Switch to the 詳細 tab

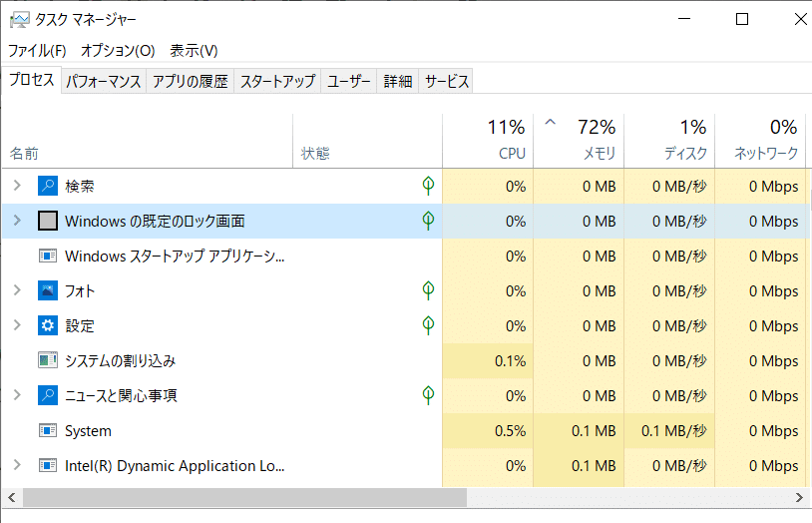click(398, 82)
